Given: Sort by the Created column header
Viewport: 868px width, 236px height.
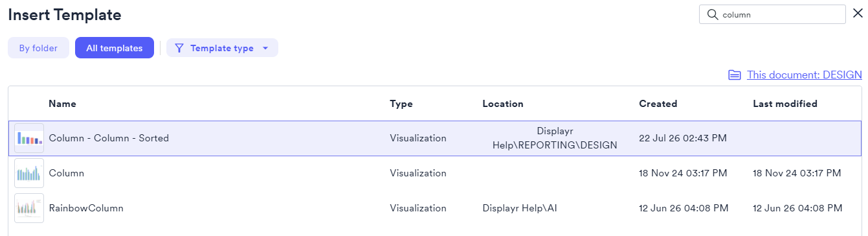Looking at the screenshot, I should [658, 104].
